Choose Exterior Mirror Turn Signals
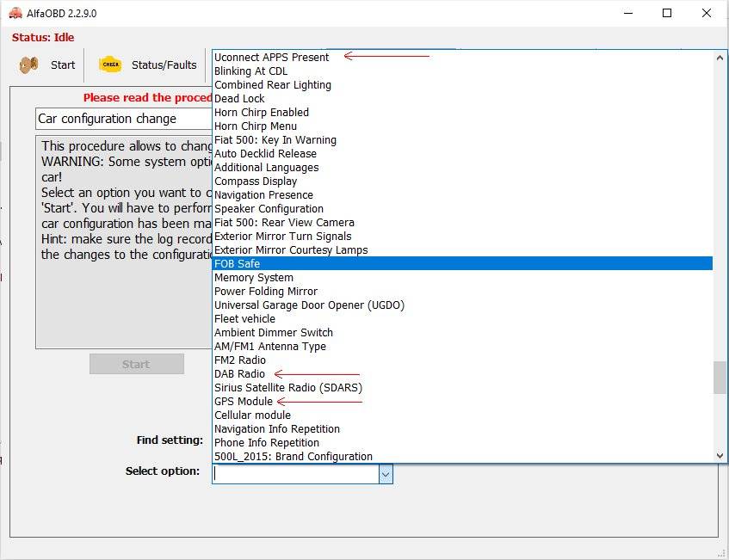The image size is (729, 560). click(x=462, y=236)
